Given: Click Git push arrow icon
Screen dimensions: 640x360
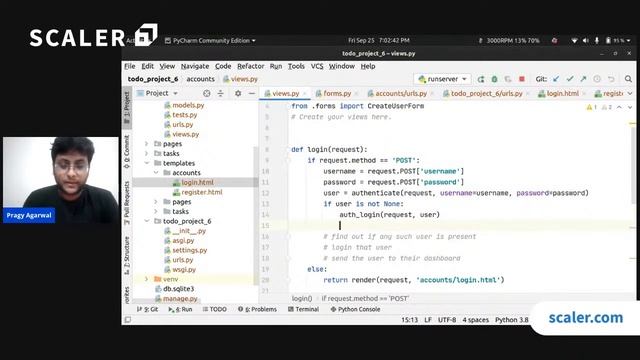Looking at the screenshot, I should [x=583, y=79].
